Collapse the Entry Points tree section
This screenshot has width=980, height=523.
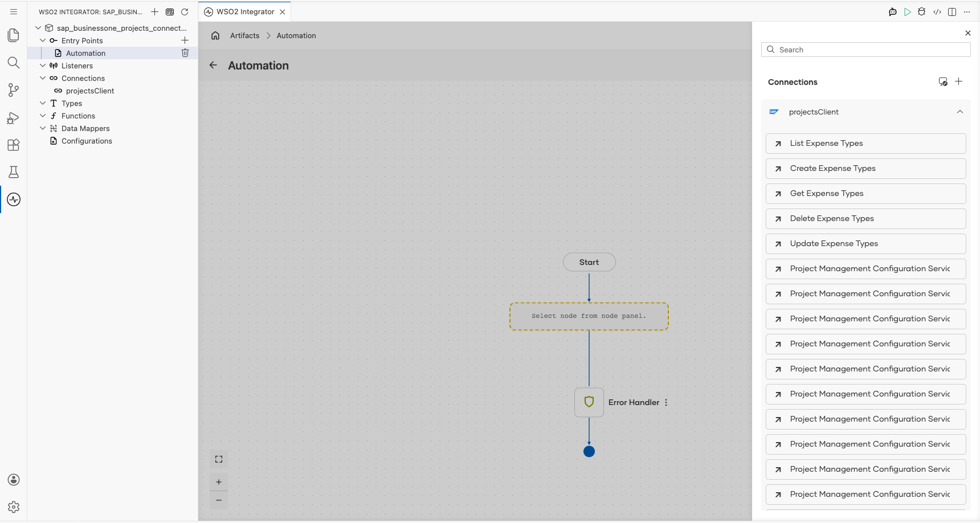[43, 40]
